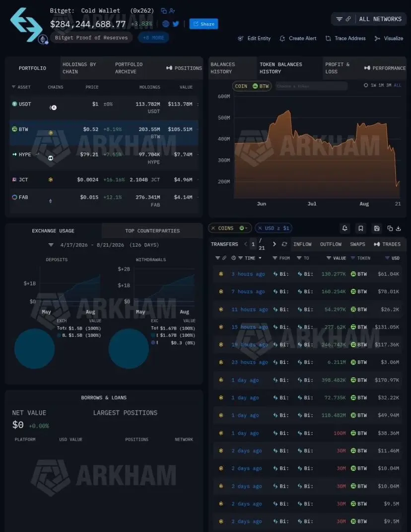
Task: Filter transfers by INFLOW
Action: (302, 244)
